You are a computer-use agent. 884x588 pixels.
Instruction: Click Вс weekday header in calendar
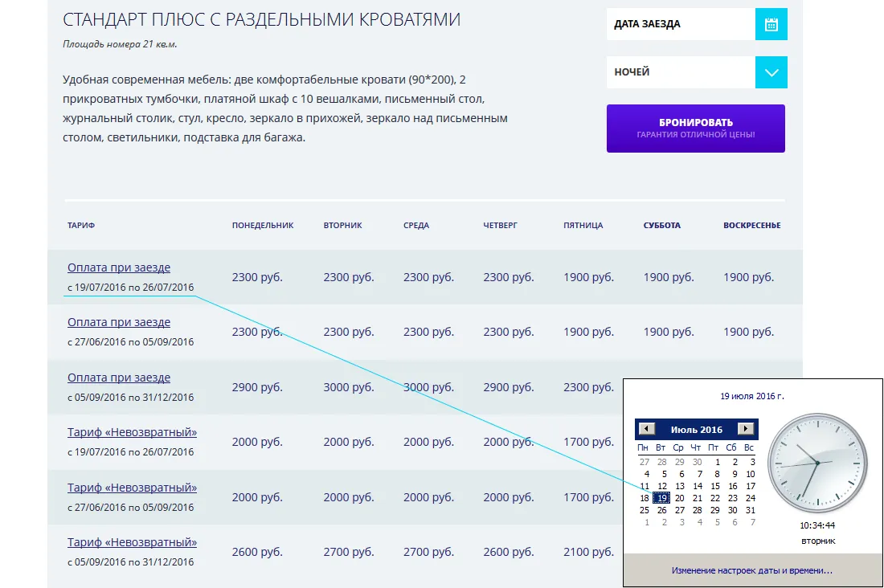tap(749, 447)
